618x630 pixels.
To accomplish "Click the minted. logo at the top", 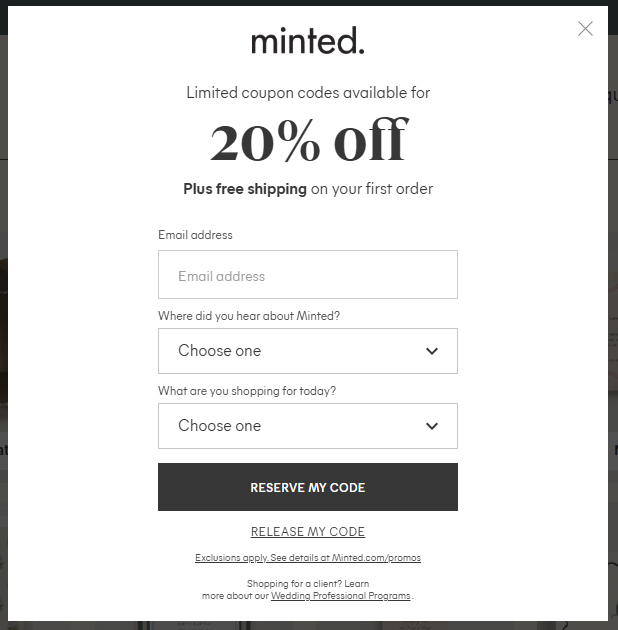I will pos(308,41).
